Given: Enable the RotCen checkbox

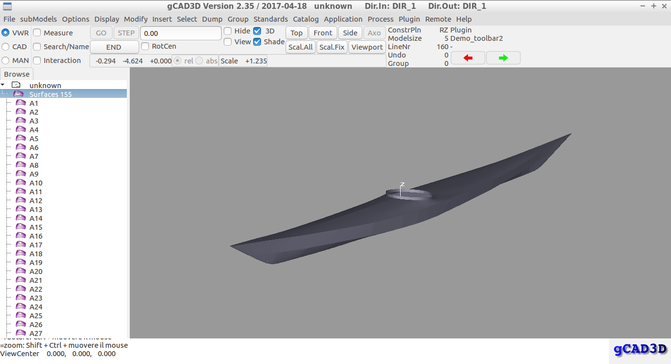Looking at the screenshot, I should click(145, 46).
